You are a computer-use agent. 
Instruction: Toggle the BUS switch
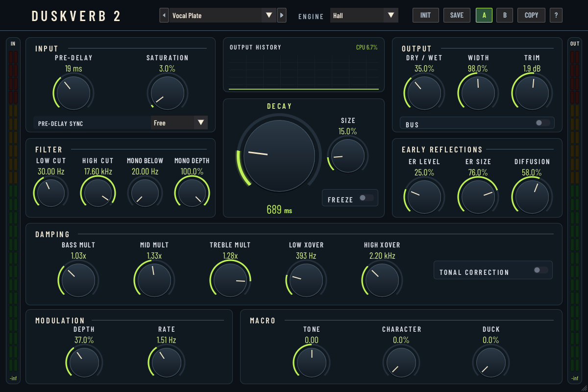(x=543, y=123)
